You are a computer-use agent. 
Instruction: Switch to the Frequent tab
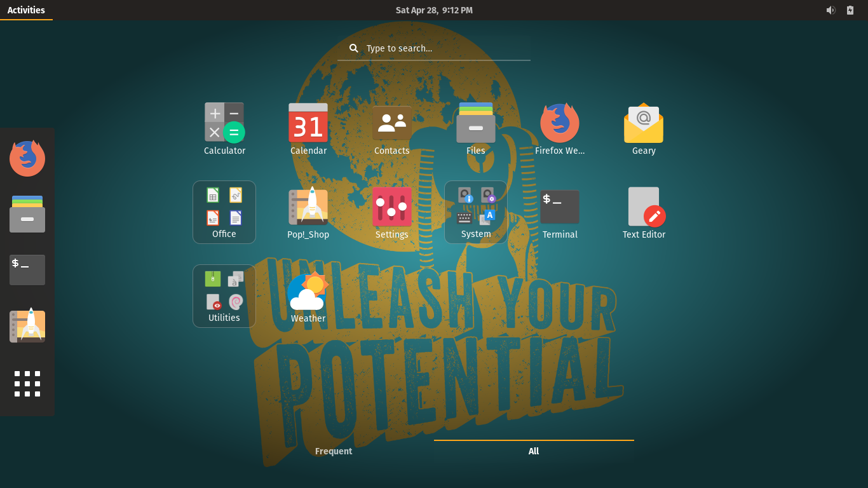click(334, 451)
